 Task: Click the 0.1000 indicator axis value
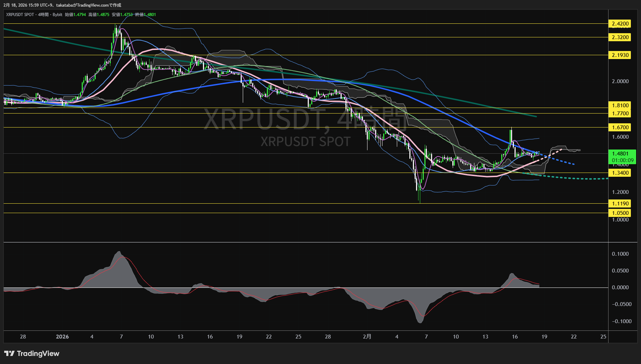click(x=620, y=254)
